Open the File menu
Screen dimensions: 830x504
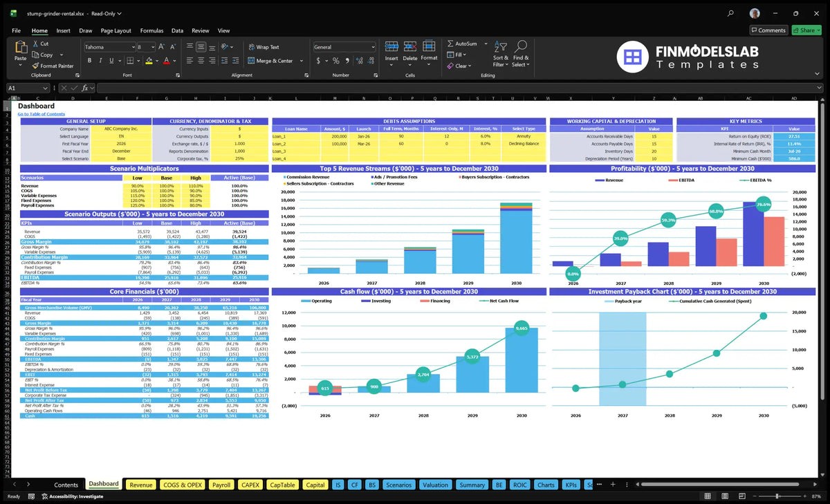[16, 30]
